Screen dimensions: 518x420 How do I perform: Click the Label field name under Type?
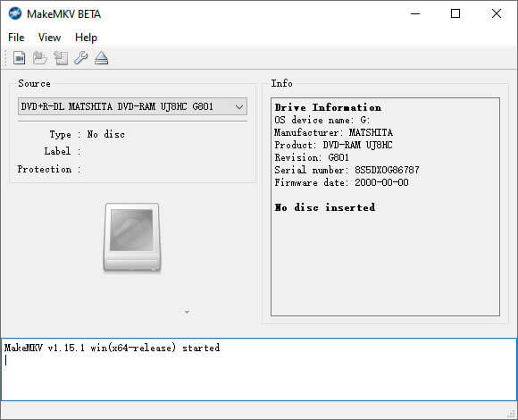pyautogui.click(x=57, y=151)
